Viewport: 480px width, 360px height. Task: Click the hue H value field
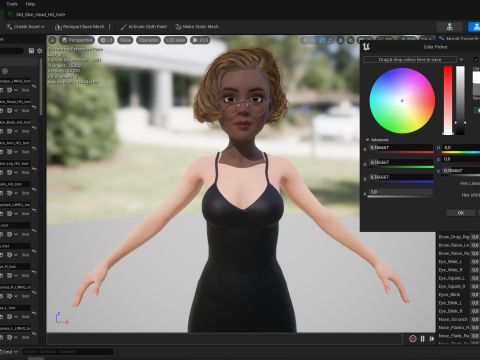click(461, 147)
